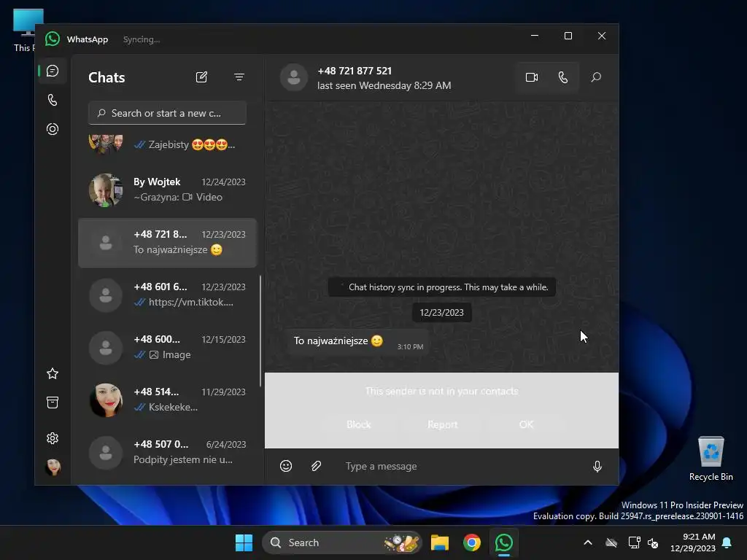Click the chat list scrollbar

(x=260, y=332)
